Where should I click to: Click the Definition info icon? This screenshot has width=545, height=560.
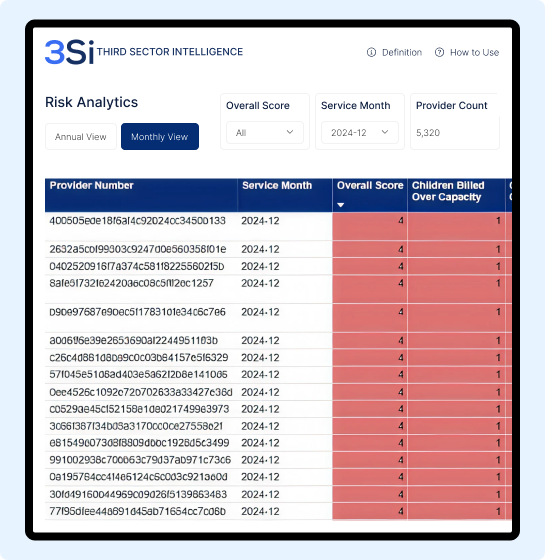point(371,52)
